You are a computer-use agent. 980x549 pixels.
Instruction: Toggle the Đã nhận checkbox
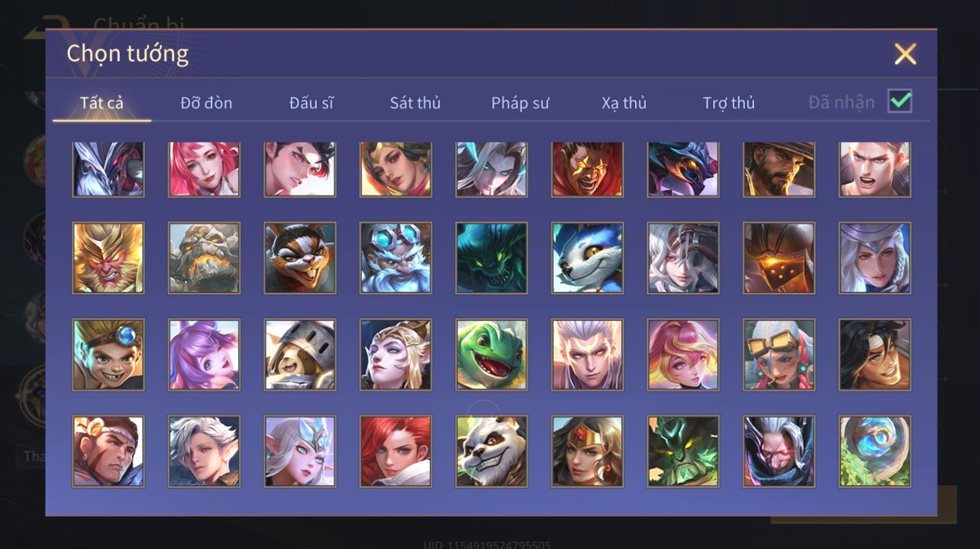[900, 101]
